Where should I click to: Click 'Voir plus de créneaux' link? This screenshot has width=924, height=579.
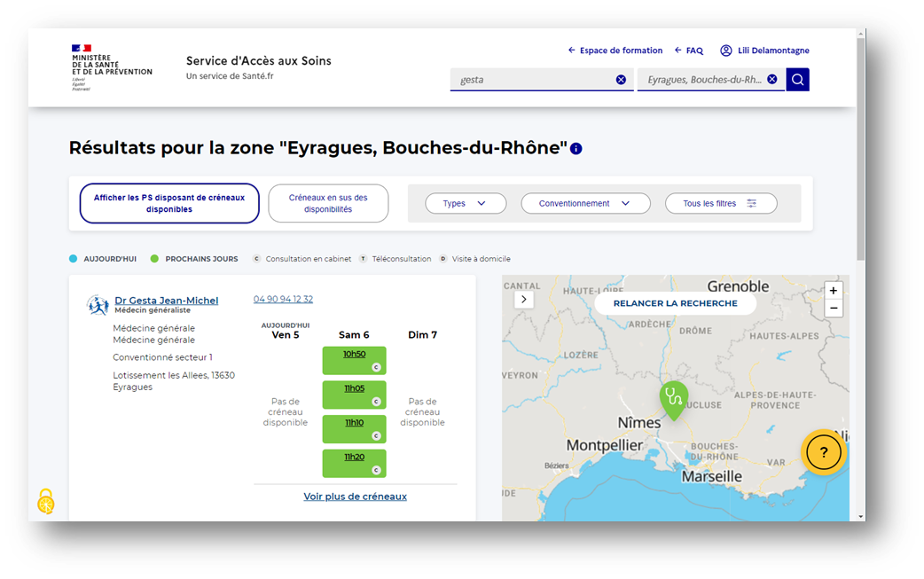click(355, 497)
